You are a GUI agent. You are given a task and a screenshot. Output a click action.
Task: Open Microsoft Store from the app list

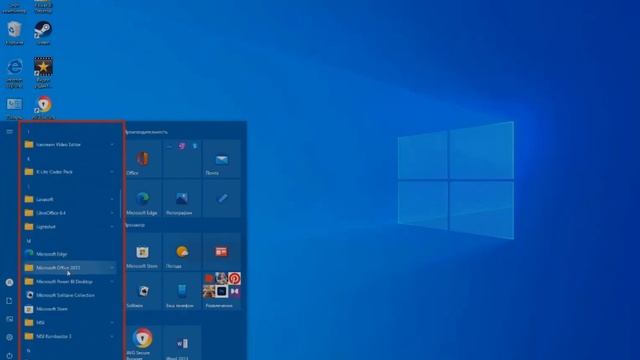tap(69, 309)
